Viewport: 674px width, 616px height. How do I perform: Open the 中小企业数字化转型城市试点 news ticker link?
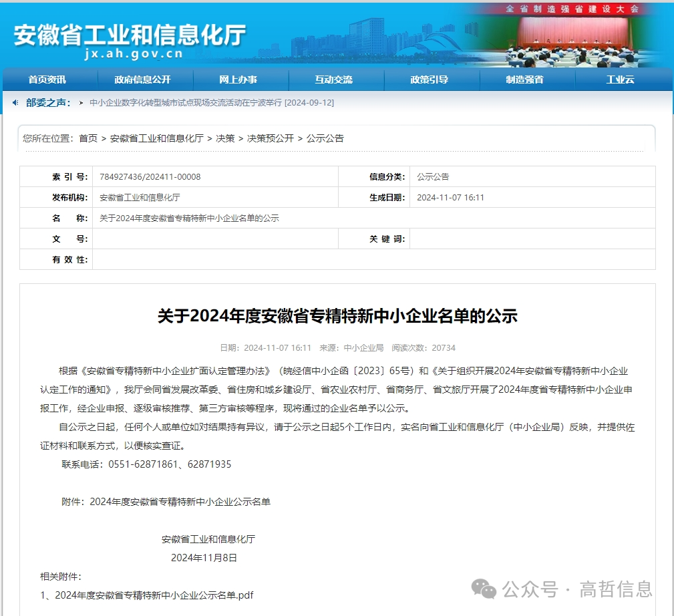coord(212,103)
